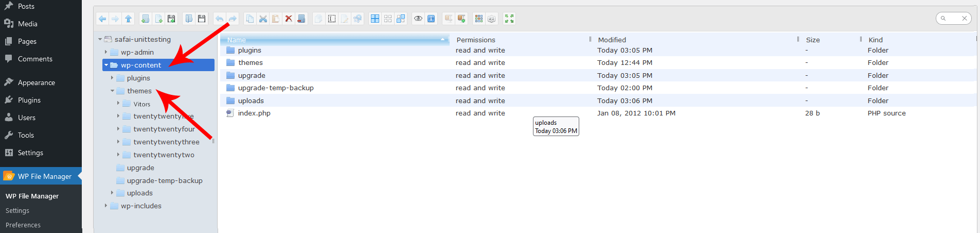Select index.php in the file list

[254, 113]
